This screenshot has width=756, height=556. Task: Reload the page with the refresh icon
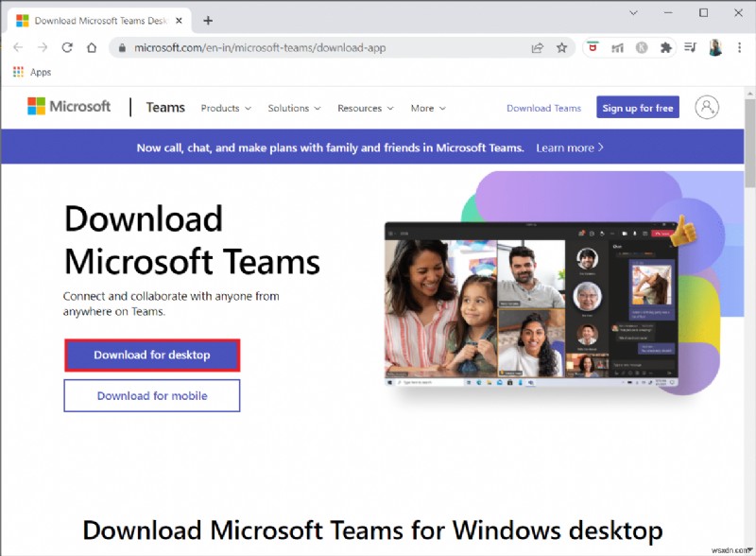pos(67,47)
